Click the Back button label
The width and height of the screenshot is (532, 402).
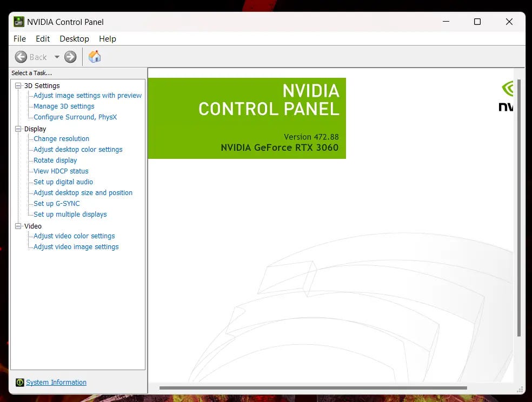click(38, 57)
